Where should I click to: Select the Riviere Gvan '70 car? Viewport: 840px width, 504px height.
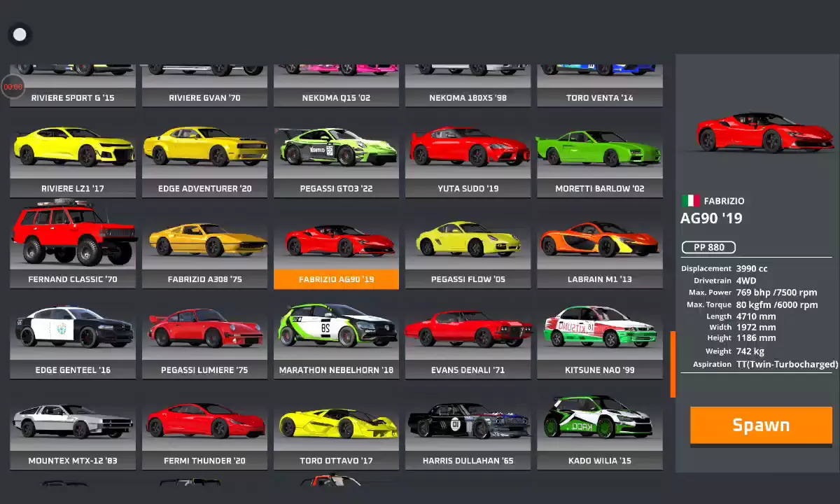204,86
